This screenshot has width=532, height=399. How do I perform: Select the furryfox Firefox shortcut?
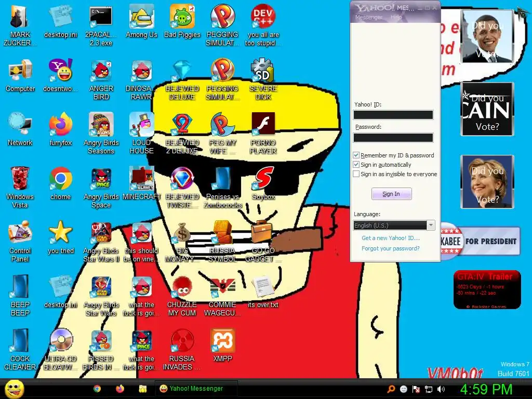click(x=60, y=130)
